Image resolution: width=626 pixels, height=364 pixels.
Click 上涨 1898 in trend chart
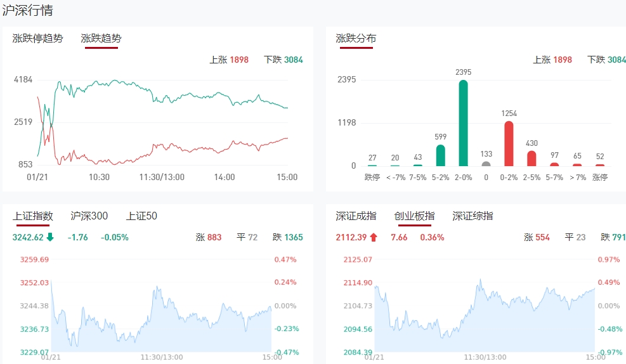tap(229, 60)
